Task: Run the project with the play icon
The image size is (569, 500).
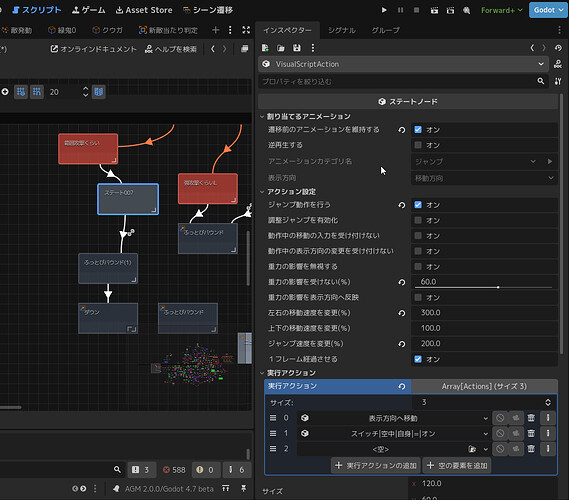Action: click(x=384, y=10)
